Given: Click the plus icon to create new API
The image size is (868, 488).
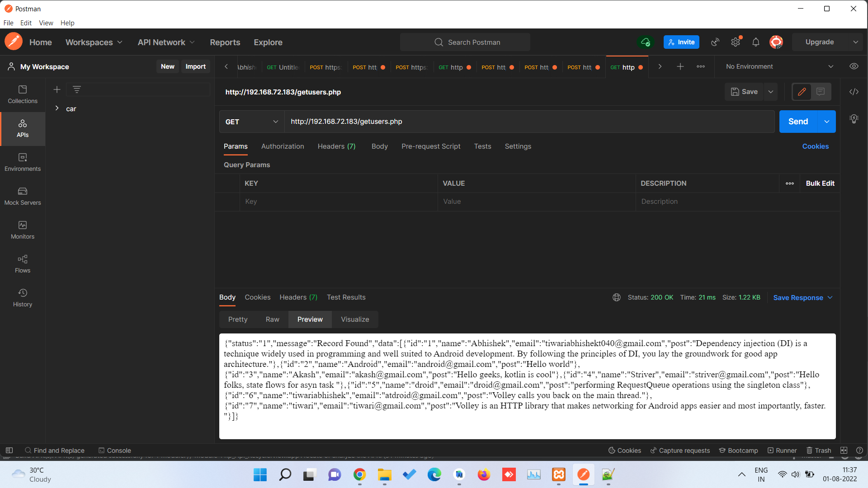Looking at the screenshot, I should click(57, 89).
